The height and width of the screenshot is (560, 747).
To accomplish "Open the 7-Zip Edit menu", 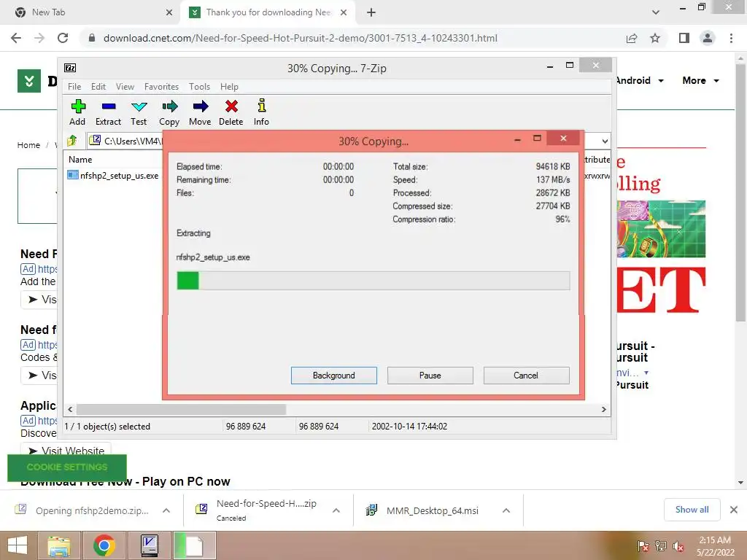I will tap(98, 87).
